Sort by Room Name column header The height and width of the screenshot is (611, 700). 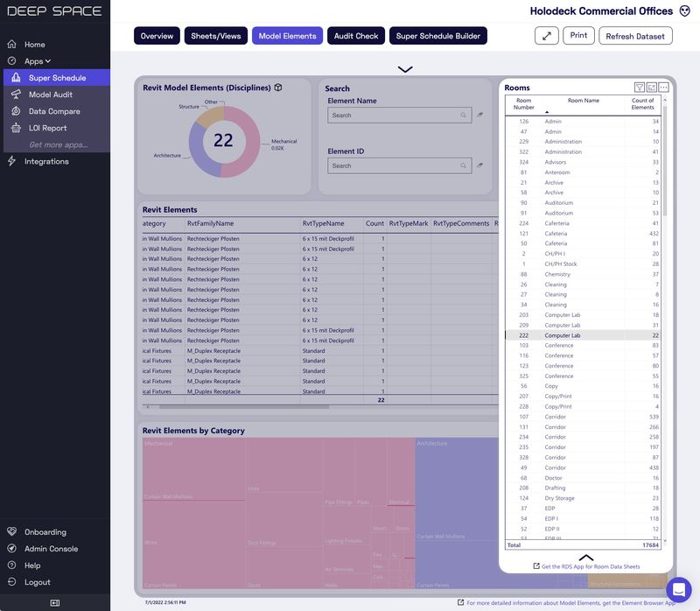[583, 101]
